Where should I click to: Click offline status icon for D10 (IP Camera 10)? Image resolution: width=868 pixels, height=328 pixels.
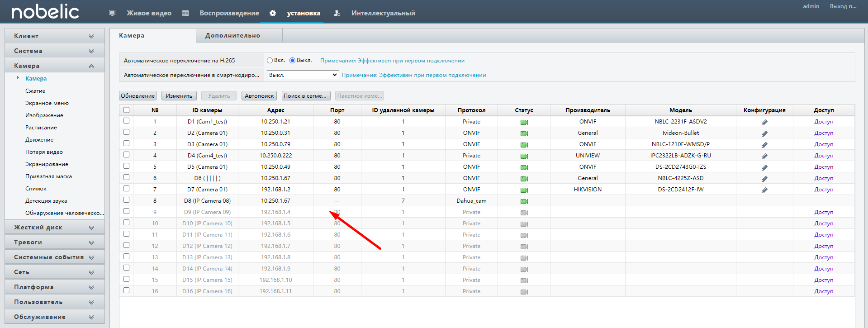[524, 224]
